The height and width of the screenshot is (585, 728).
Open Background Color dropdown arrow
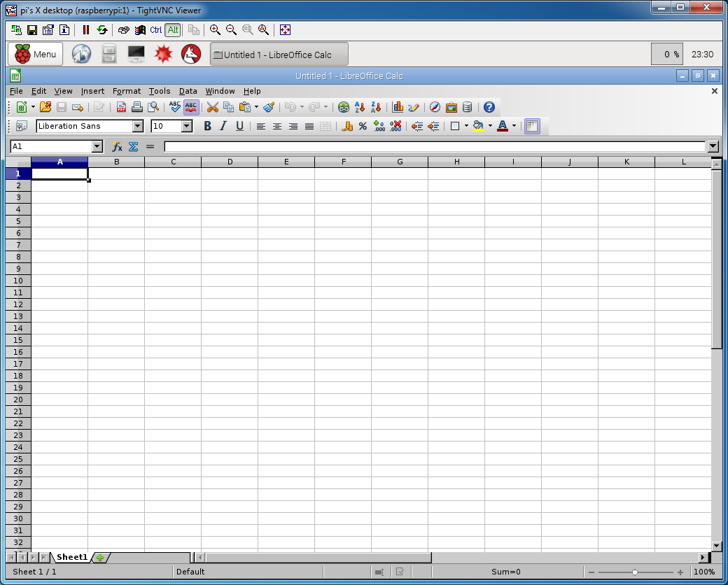pos(490,126)
